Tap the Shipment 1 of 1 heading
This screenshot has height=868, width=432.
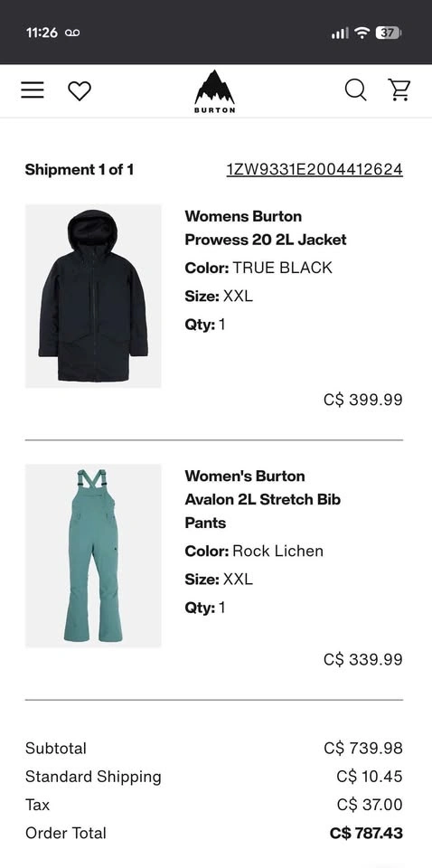(x=80, y=169)
